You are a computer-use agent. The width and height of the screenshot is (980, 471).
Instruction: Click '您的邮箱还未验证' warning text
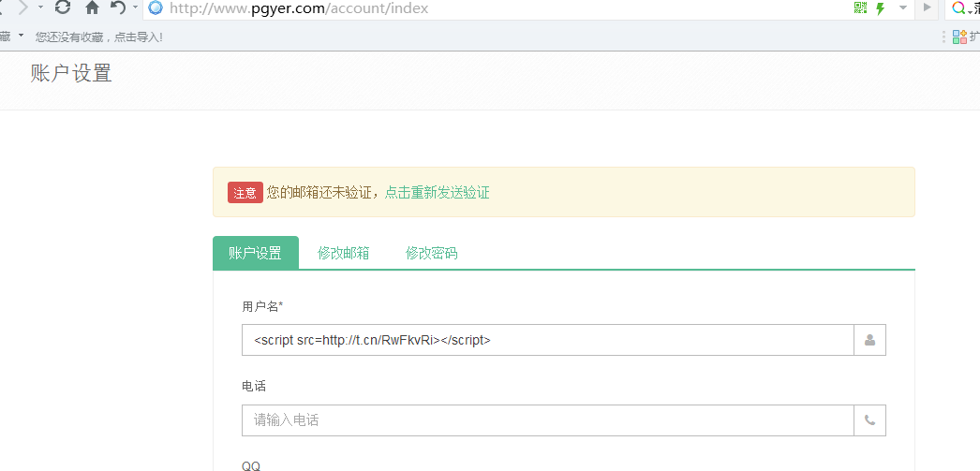tap(319, 192)
